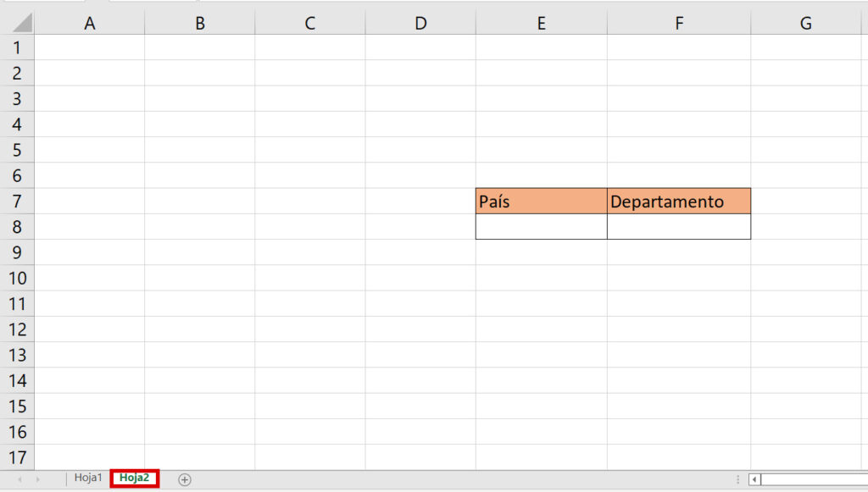The height and width of the screenshot is (492, 868).
Task: Select column G header
Action: click(x=805, y=24)
